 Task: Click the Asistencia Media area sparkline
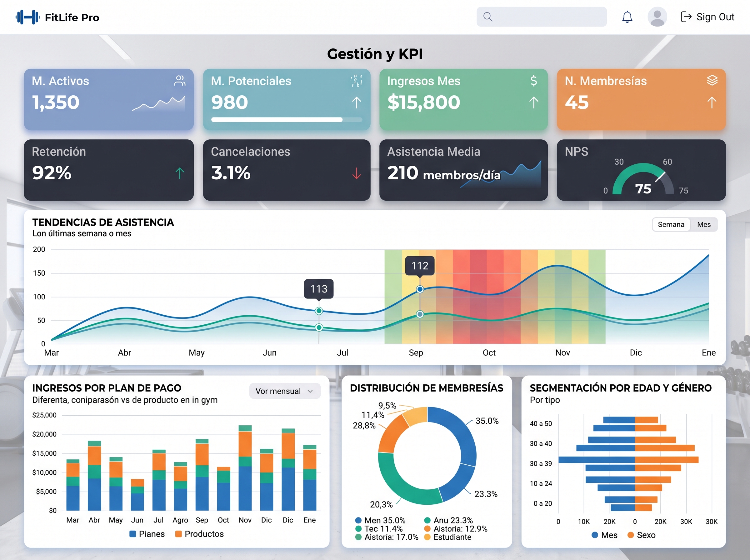(501, 174)
